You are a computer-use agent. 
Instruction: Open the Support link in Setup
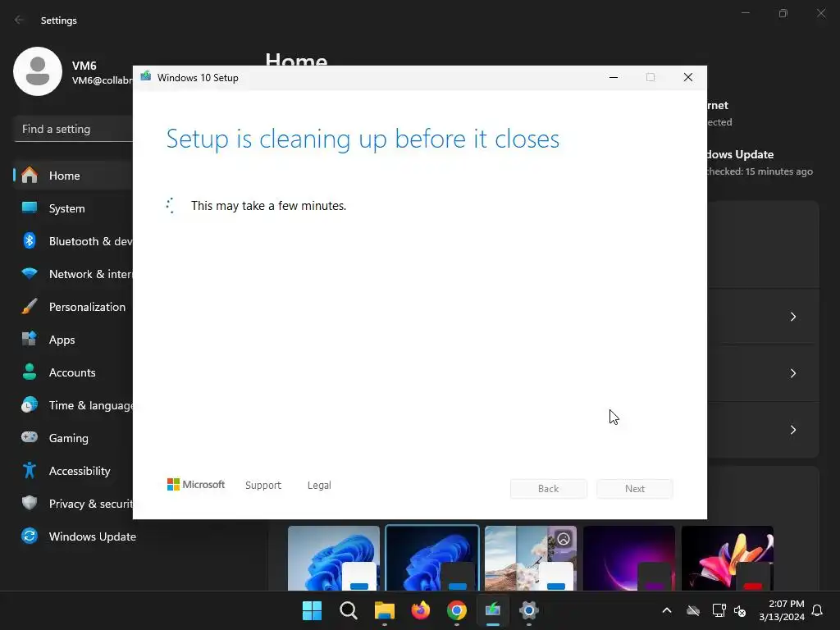[263, 486]
